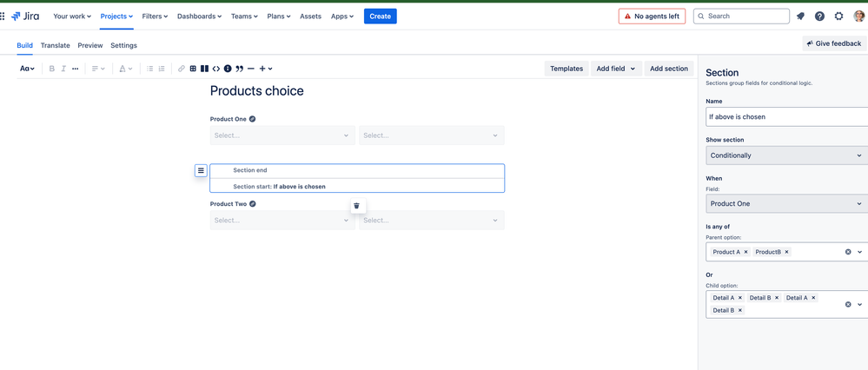Switch to the Build tab
868x370 pixels.
(24, 45)
